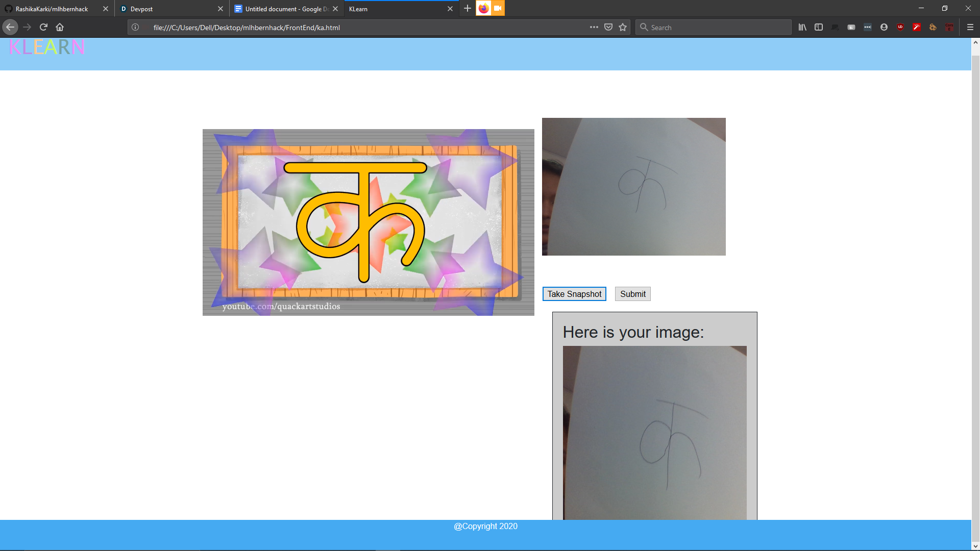Go to browser home page icon

[60, 28]
